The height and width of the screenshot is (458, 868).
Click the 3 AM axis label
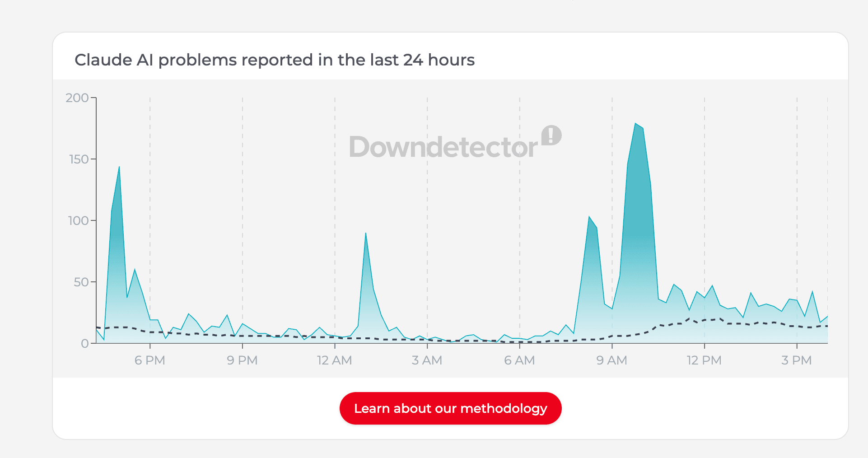point(427,360)
